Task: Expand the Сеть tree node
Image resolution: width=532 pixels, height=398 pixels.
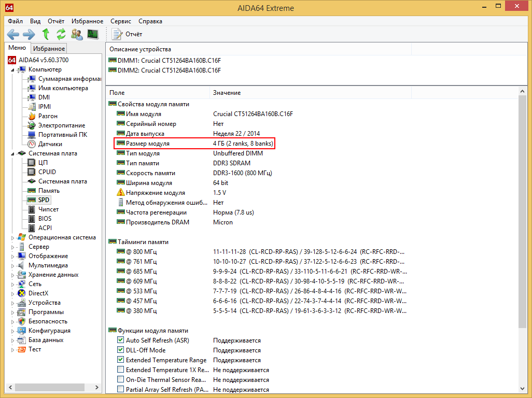Action: pyautogui.click(x=12, y=285)
